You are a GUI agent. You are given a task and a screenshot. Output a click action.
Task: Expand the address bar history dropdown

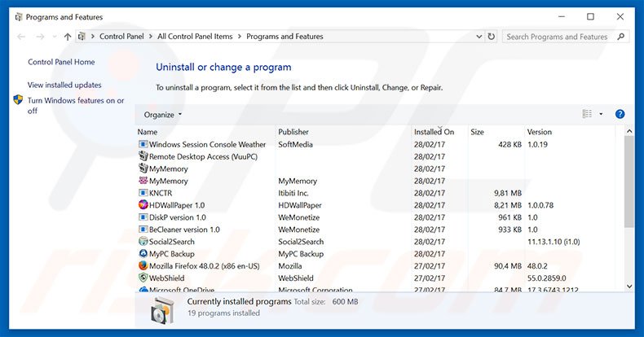[479, 37]
